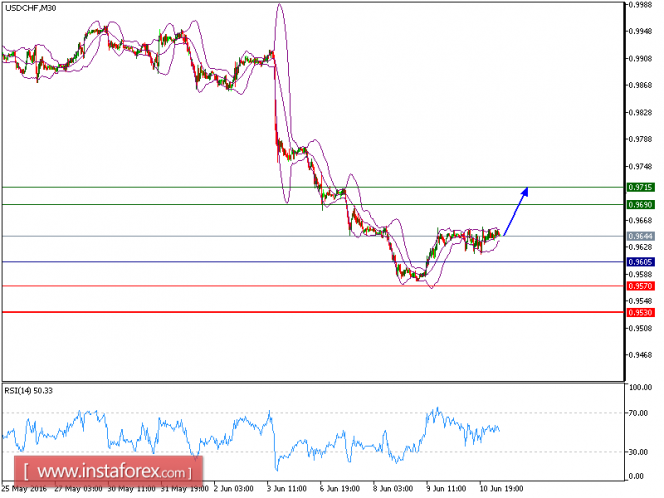Select the 0.9530 red price label
Image resolution: width=664 pixels, height=498 pixels.
pos(640,313)
